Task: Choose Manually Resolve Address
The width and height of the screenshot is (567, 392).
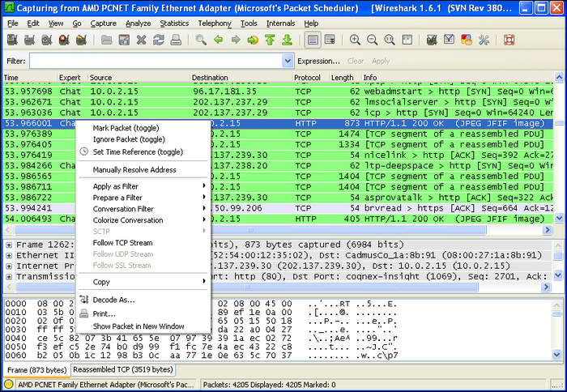Action: point(143,169)
